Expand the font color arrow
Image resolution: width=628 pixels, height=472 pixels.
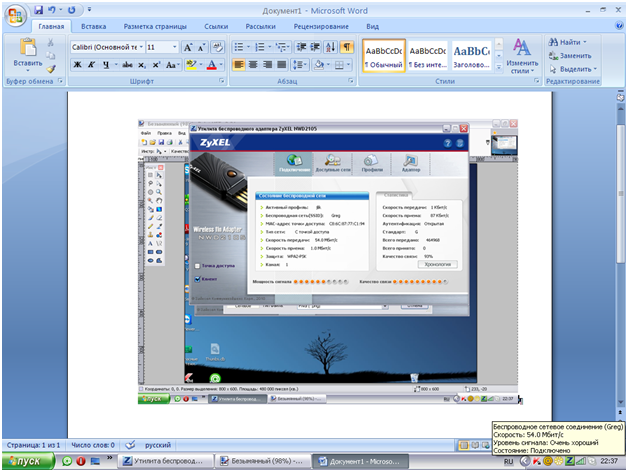[x=221, y=65]
